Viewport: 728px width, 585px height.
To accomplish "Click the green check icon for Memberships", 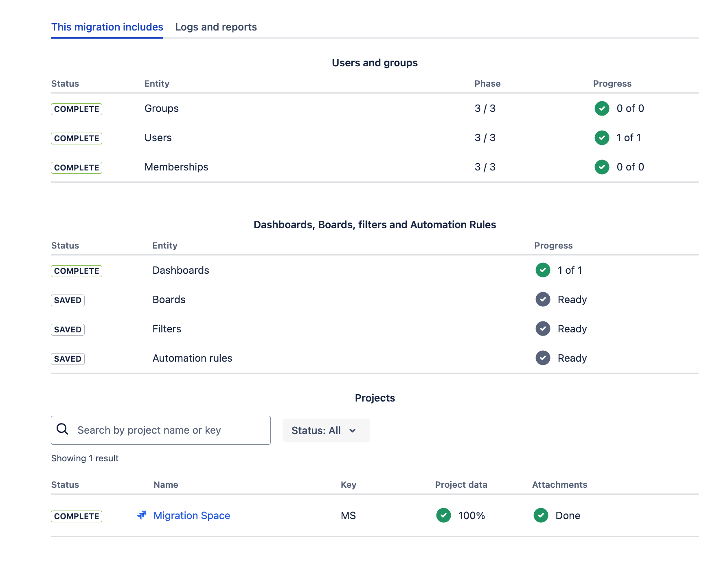I will coord(602,167).
